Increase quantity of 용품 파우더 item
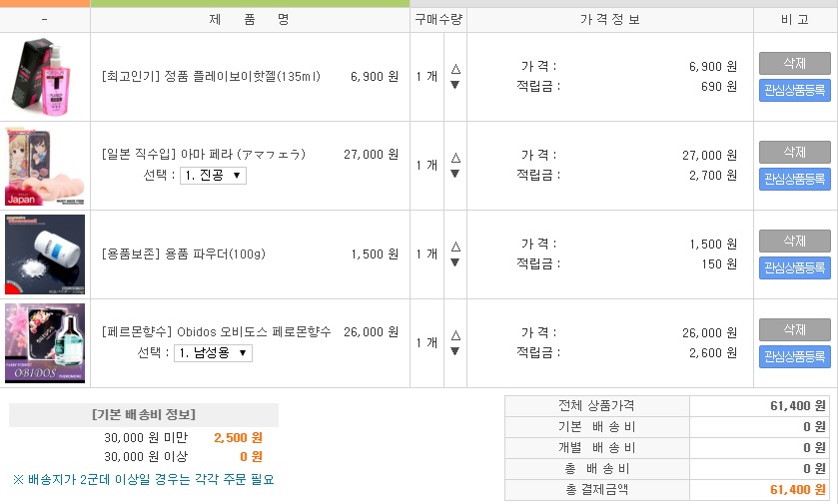 [455, 247]
